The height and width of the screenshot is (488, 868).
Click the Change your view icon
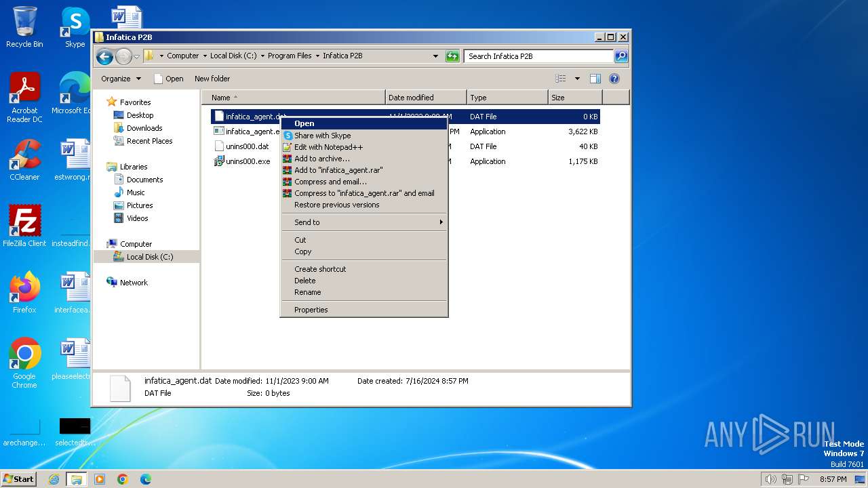tap(560, 79)
